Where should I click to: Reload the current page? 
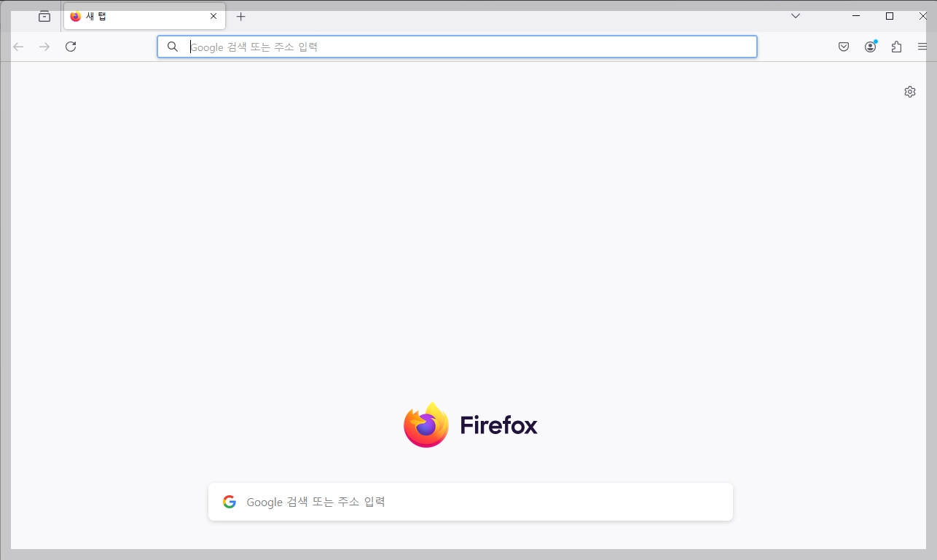(71, 47)
